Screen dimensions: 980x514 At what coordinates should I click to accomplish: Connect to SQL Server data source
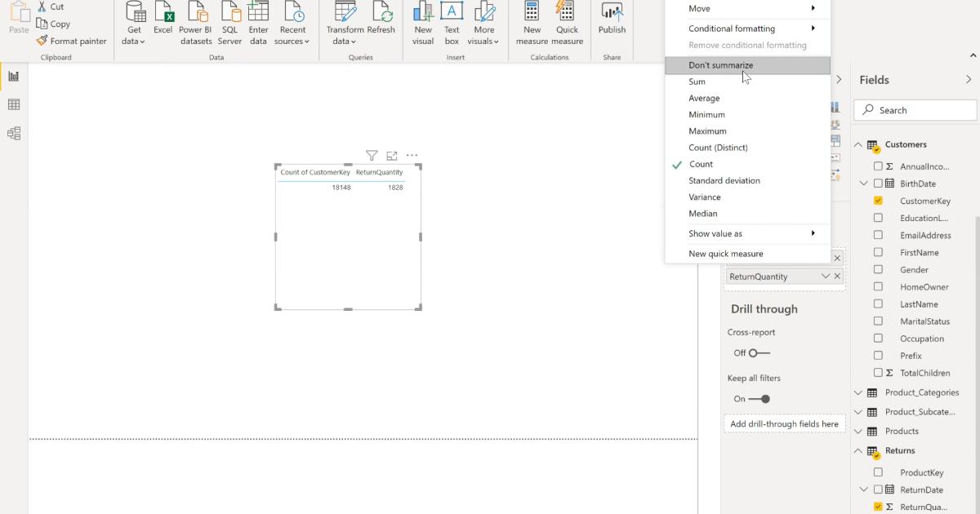coord(229,23)
